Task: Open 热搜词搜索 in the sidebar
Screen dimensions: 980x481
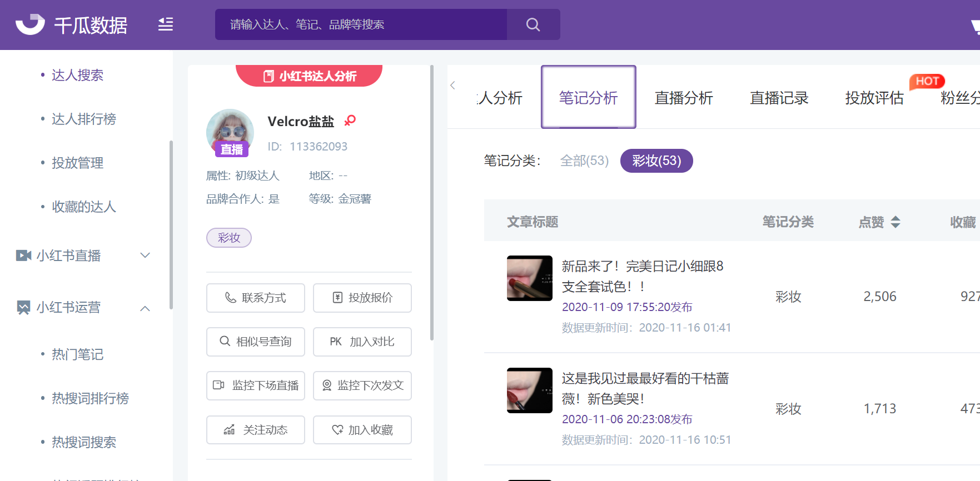Action: coord(84,442)
